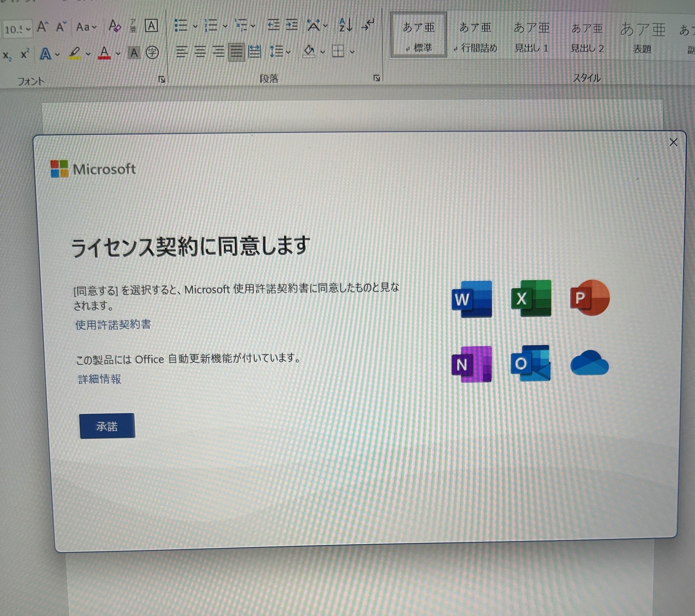
Task: Click the Word app icon in dialog
Action: point(472,299)
